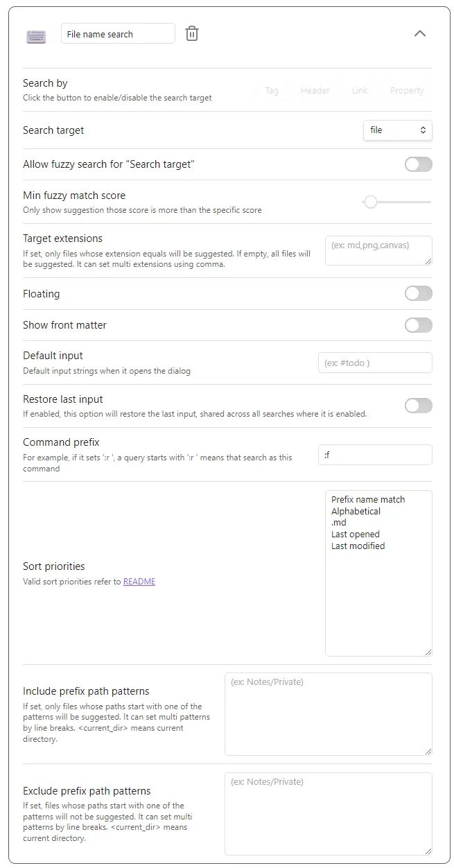The width and height of the screenshot is (454, 868).
Task: Adjust the Min fuzzy match score slider
Action: pos(371,202)
